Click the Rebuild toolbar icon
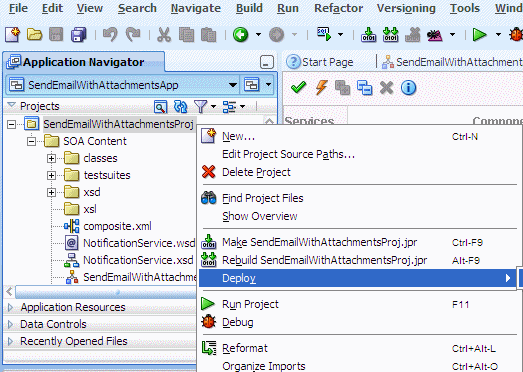 pyautogui.click(x=390, y=34)
